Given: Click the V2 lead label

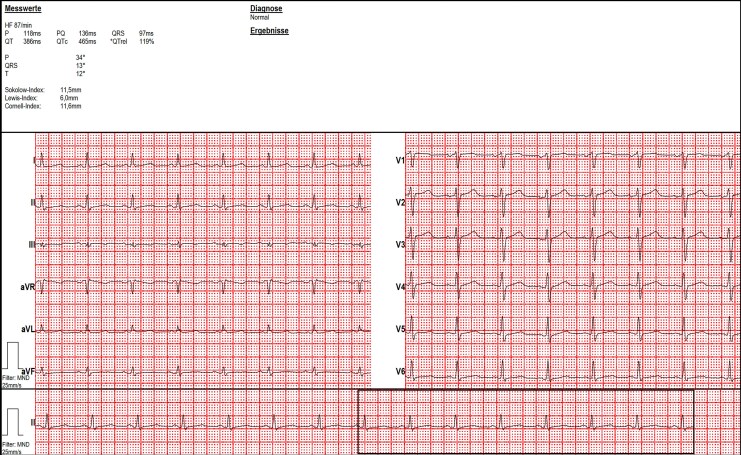Looking at the screenshot, I should 400,203.
